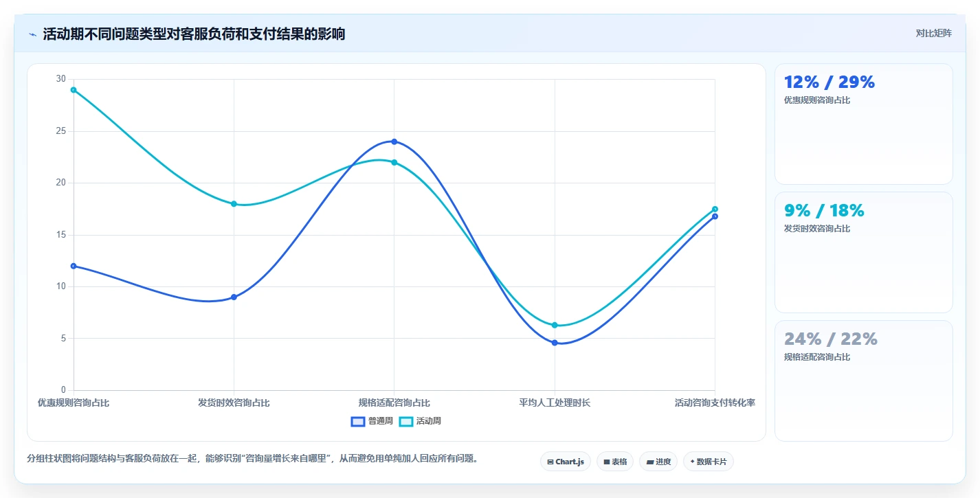Click the 普通周 data point at 优惠规则咨询占比
Screen dimensions: 980x498
[74, 266]
